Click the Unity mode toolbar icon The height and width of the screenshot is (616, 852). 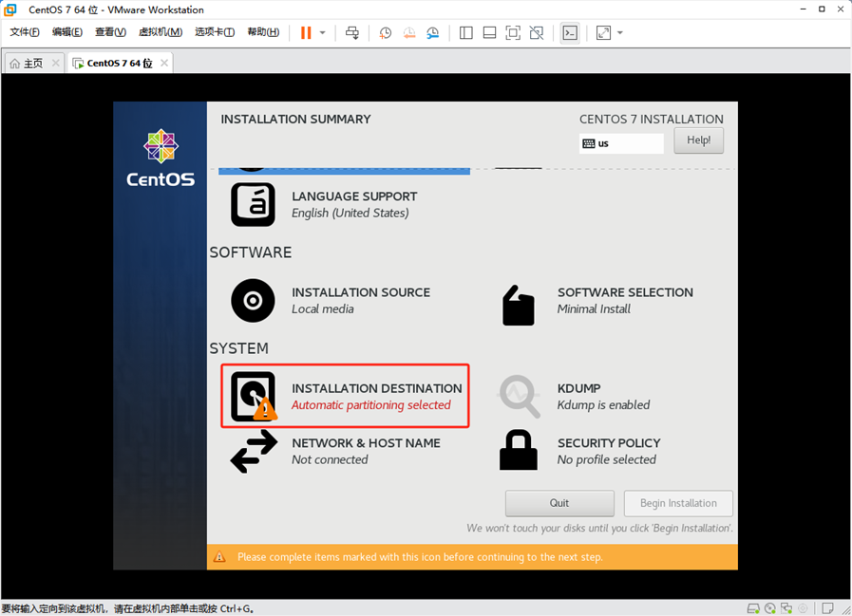pyautogui.click(x=537, y=33)
